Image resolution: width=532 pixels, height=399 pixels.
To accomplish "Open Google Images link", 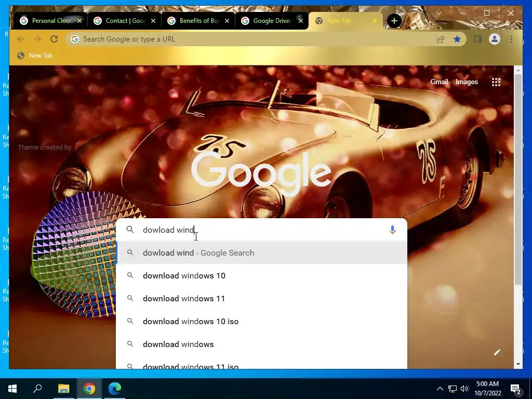I will pos(467,82).
